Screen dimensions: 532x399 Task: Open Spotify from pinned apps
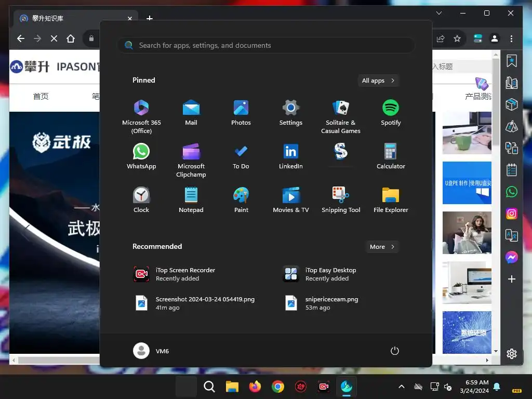tap(391, 113)
